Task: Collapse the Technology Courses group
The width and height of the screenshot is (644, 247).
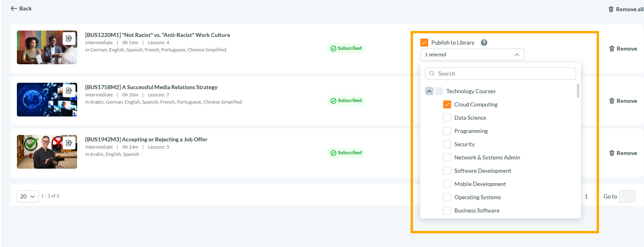Action: (429, 91)
